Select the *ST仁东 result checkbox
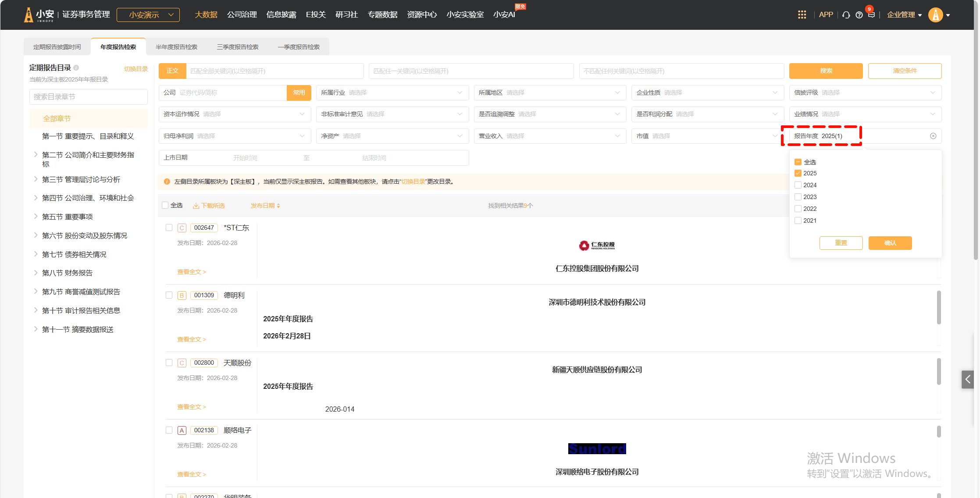This screenshot has height=498, width=980. (169, 228)
